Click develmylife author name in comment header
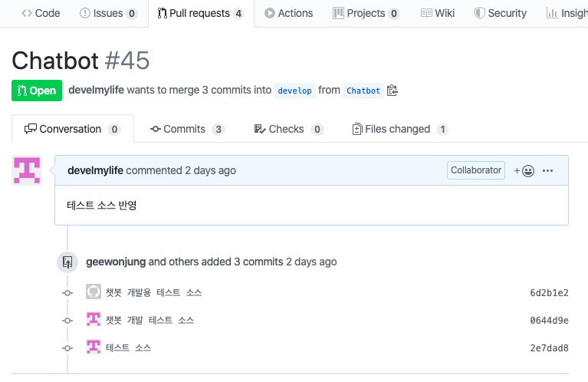The height and width of the screenshot is (382, 588). (95, 170)
